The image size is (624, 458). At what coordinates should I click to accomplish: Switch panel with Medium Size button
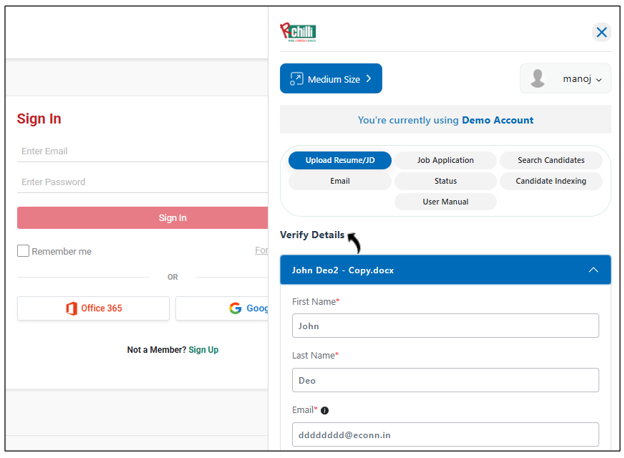pos(331,79)
